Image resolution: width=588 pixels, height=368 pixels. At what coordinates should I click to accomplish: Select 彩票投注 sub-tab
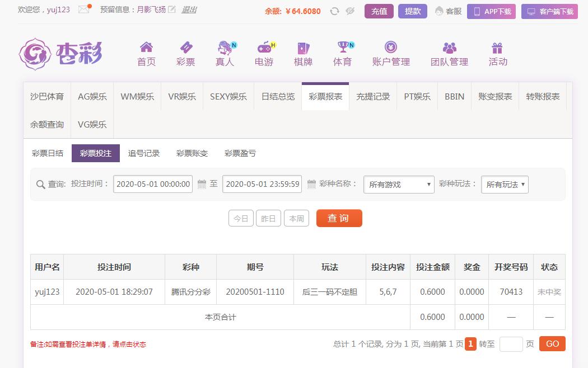[96, 153]
